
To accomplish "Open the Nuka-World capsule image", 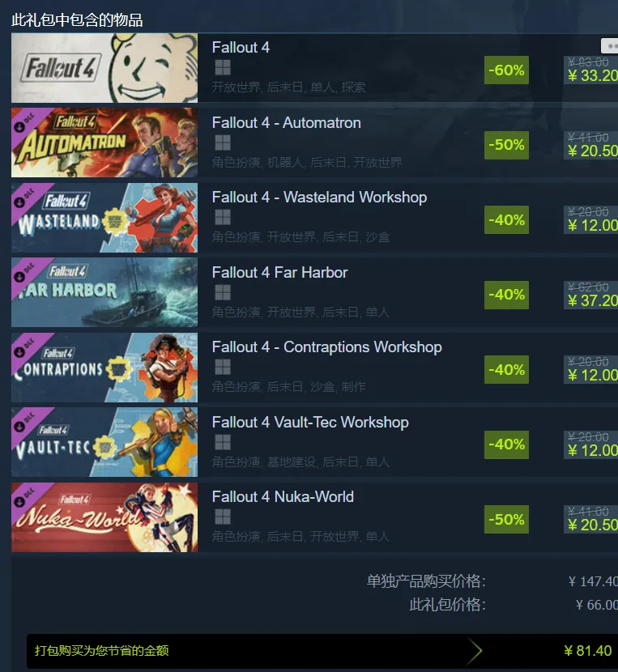I will (104, 517).
